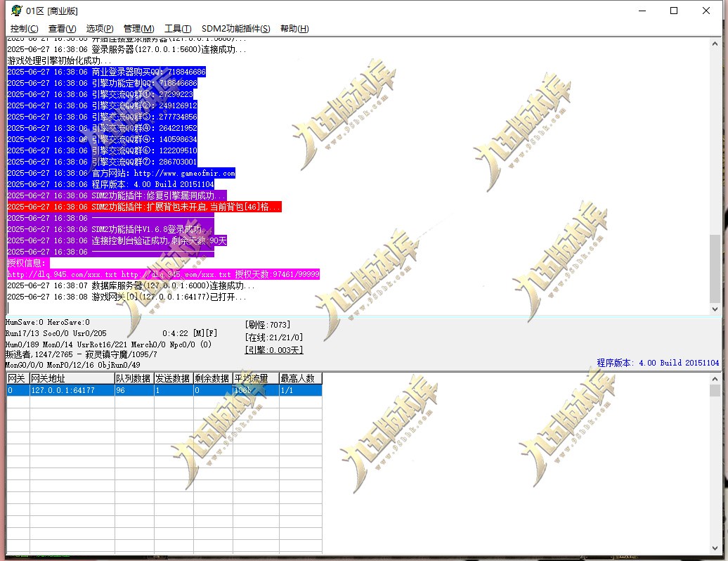This screenshot has width=728, height=561.
Task: Click gateway table scroll-up arrow
Action: click(x=715, y=379)
